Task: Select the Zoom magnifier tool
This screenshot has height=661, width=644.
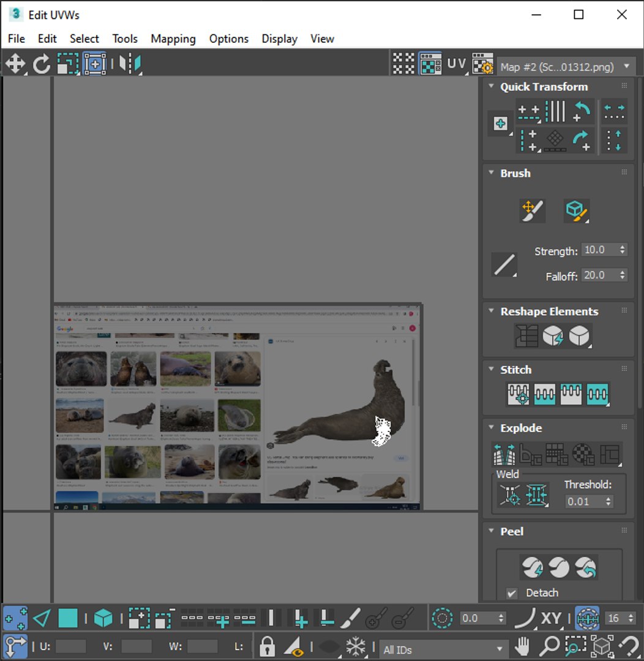Action: coord(550,646)
